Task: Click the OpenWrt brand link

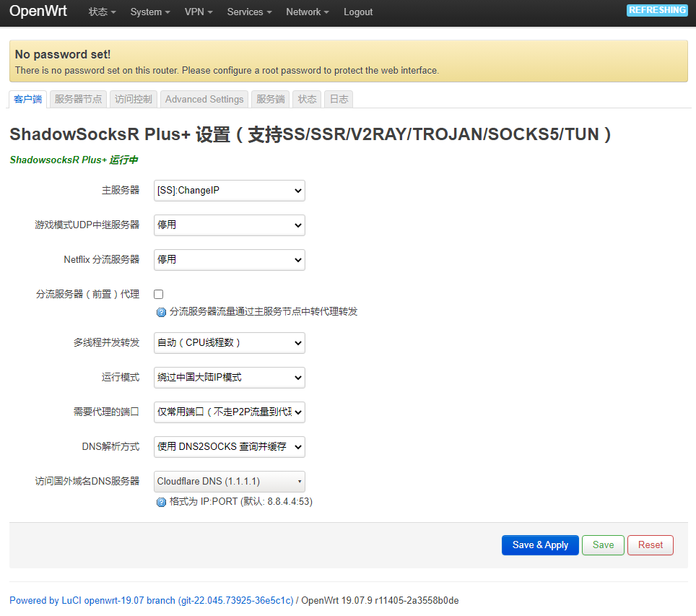Action: point(38,11)
